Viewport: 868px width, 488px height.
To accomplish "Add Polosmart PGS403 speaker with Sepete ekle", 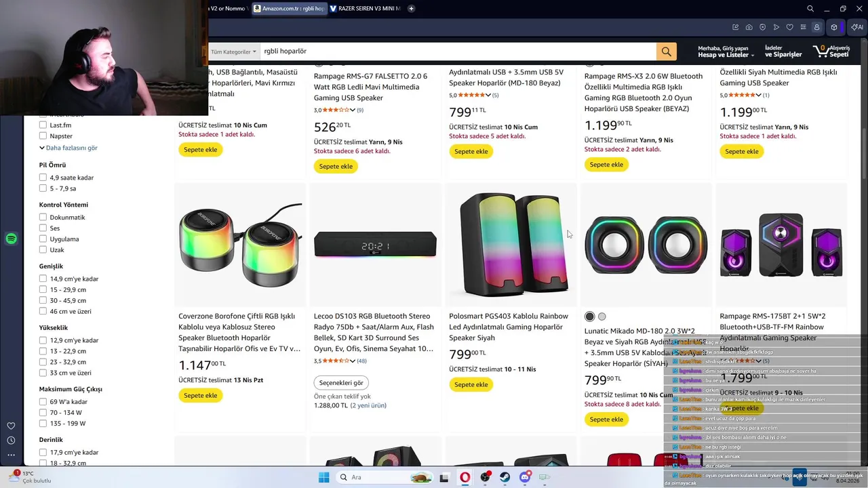I will click(471, 384).
